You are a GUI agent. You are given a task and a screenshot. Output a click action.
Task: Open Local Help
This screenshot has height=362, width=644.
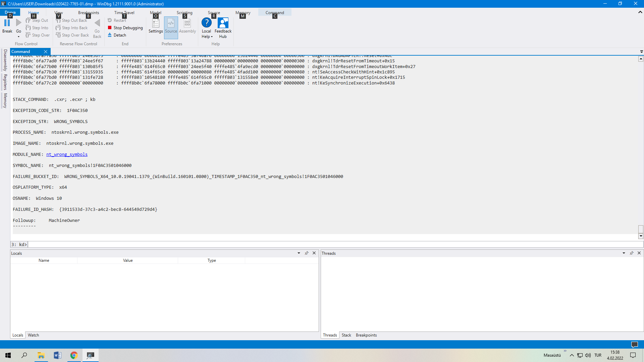[x=207, y=23]
